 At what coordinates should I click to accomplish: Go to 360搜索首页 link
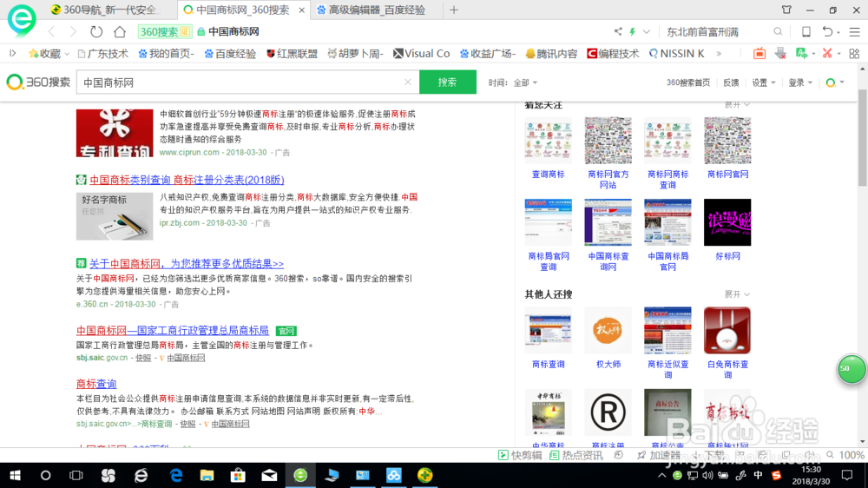688,82
